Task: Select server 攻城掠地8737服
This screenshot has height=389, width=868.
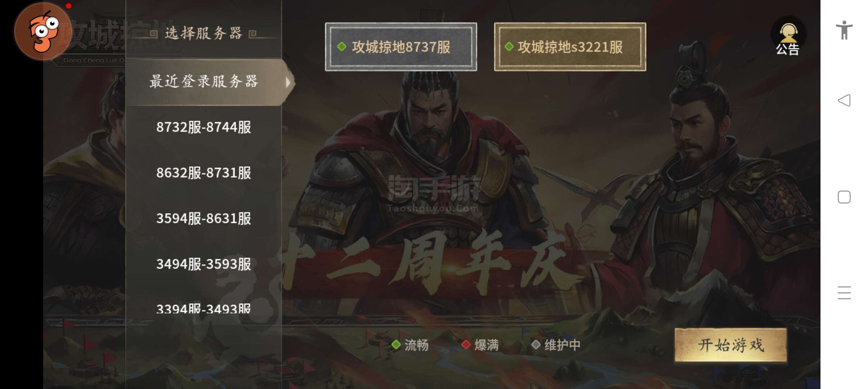Action: (x=401, y=47)
